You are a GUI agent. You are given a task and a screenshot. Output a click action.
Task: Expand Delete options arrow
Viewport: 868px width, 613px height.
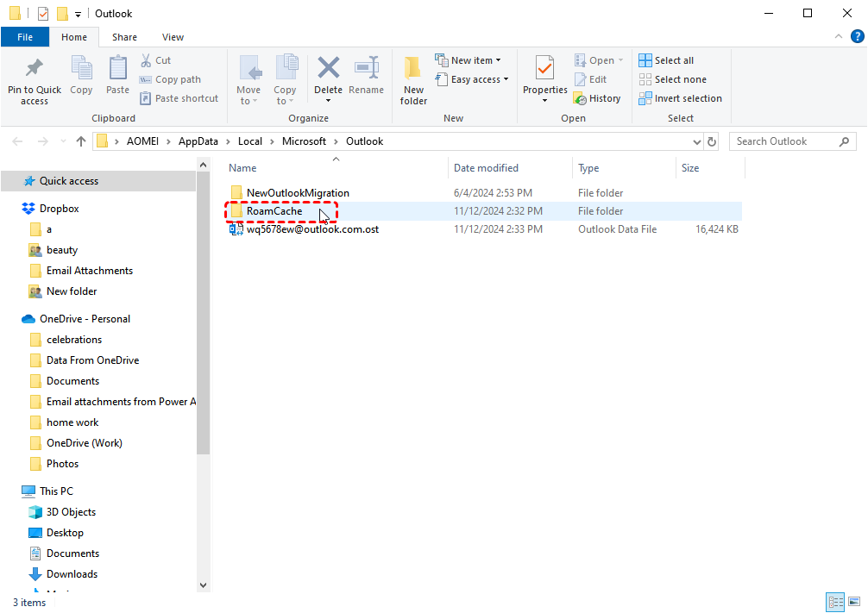point(328,101)
